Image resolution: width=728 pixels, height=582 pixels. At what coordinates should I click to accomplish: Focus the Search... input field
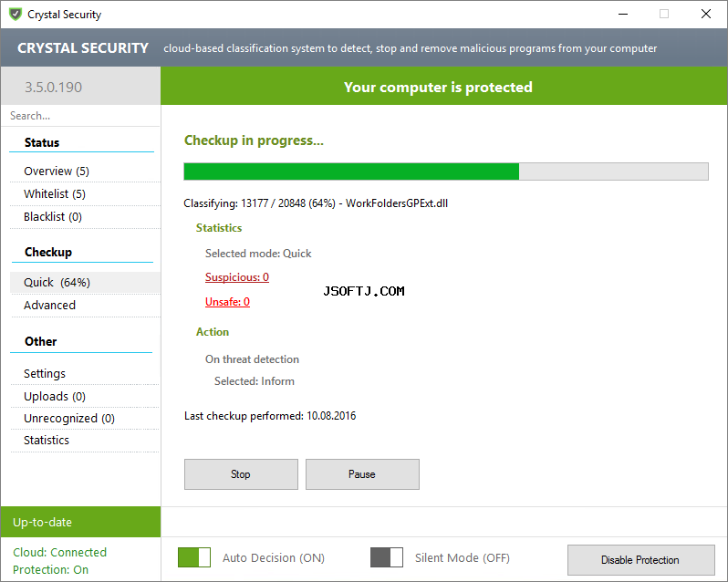click(81, 116)
